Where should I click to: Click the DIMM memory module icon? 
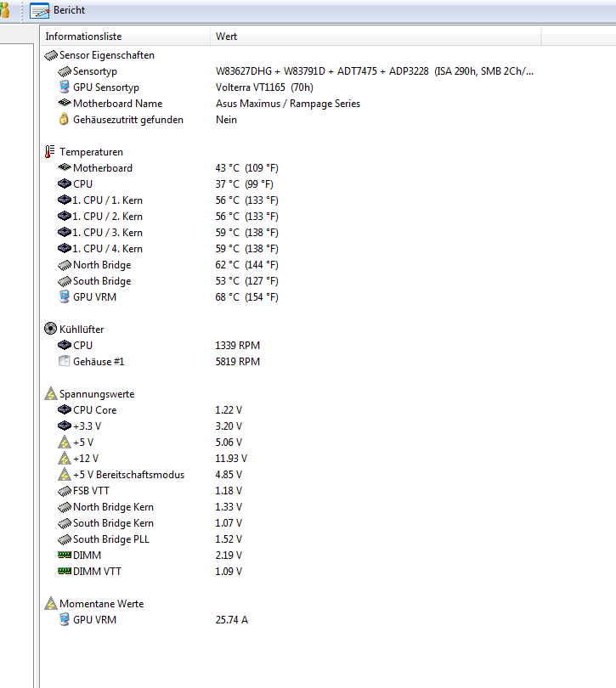coord(65,555)
